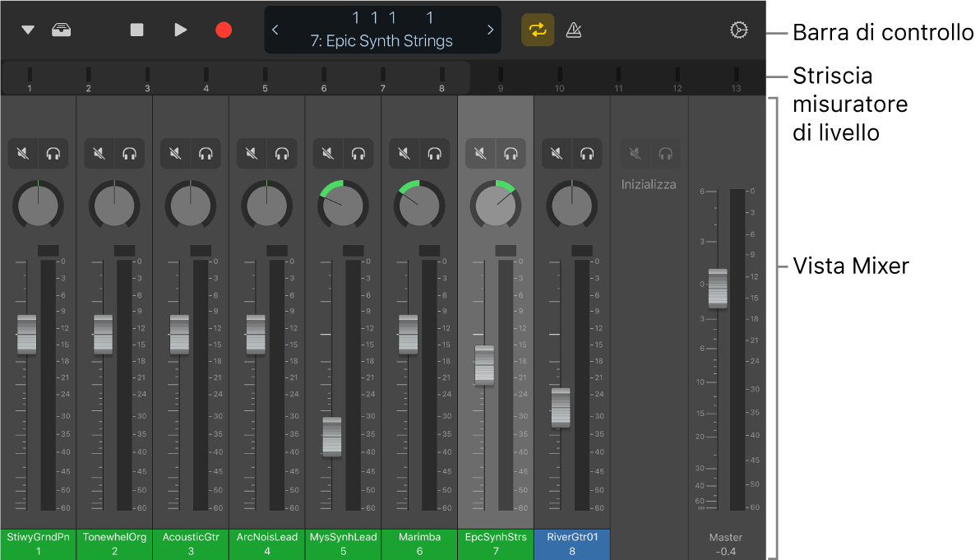
Task: Toggle the yellow cycle loop button
Action: click(538, 30)
